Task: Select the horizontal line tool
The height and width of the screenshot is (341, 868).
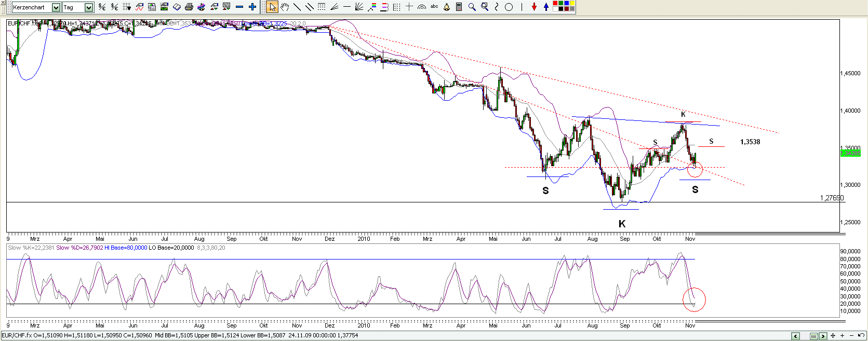Action: [x=347, y=7]
